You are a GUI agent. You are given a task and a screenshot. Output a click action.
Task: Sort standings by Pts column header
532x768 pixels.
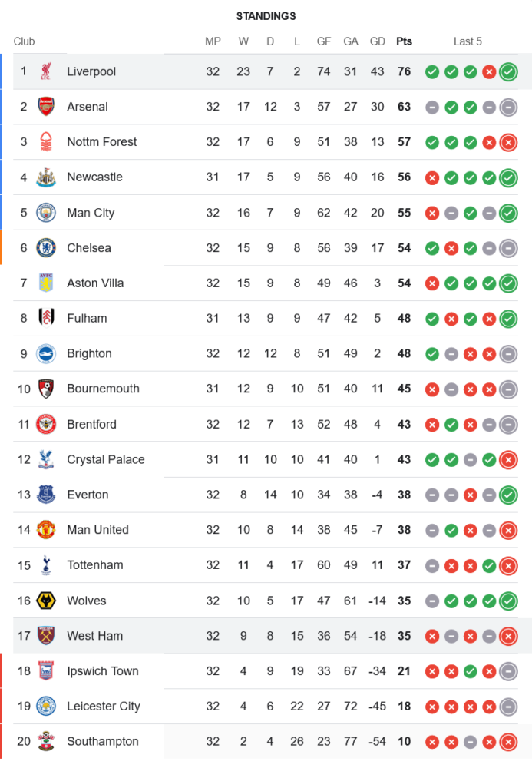404,41
